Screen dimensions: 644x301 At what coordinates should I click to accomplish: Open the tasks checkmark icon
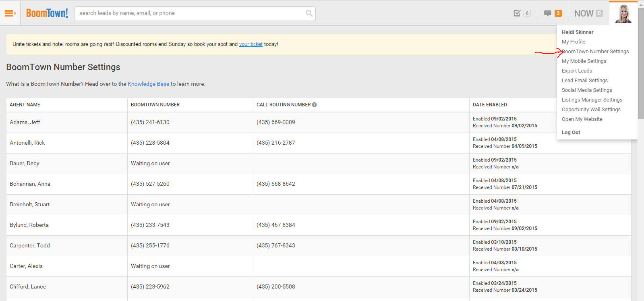(517, 13)
